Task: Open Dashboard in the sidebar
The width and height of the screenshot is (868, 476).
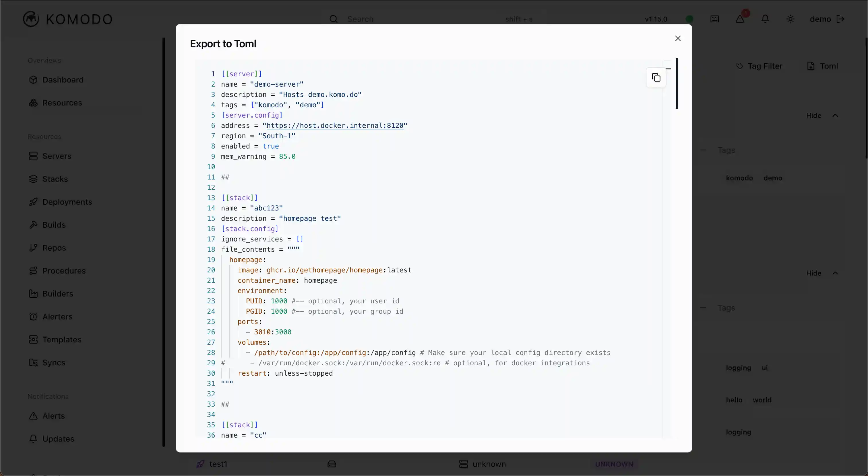Action: click(x=63, y=80)
